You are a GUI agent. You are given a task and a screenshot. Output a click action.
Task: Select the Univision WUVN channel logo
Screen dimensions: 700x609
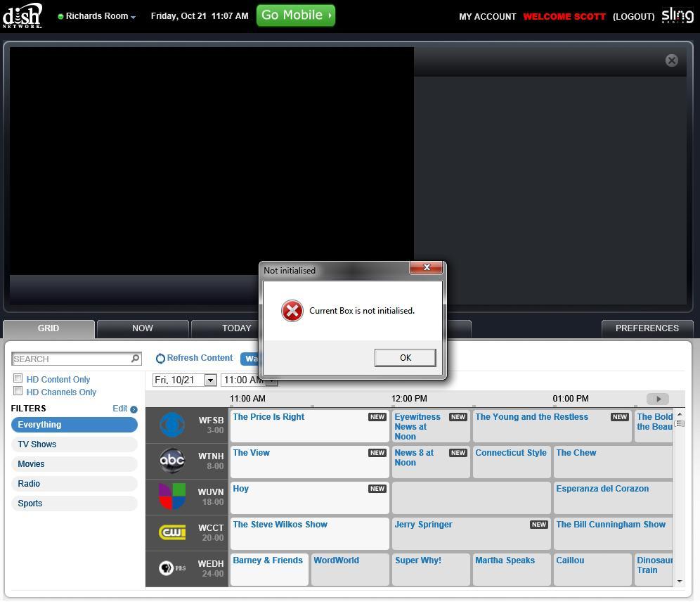pyautogui.click(x=172, y=496)
